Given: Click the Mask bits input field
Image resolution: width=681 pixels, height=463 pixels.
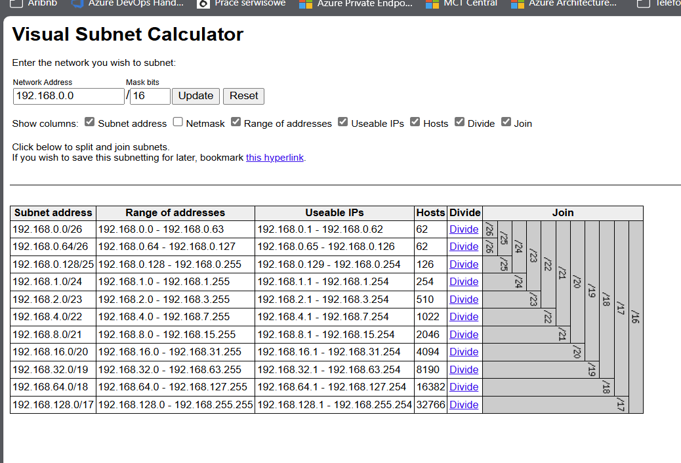Looking at the screenshot, I should coord(150,96).
